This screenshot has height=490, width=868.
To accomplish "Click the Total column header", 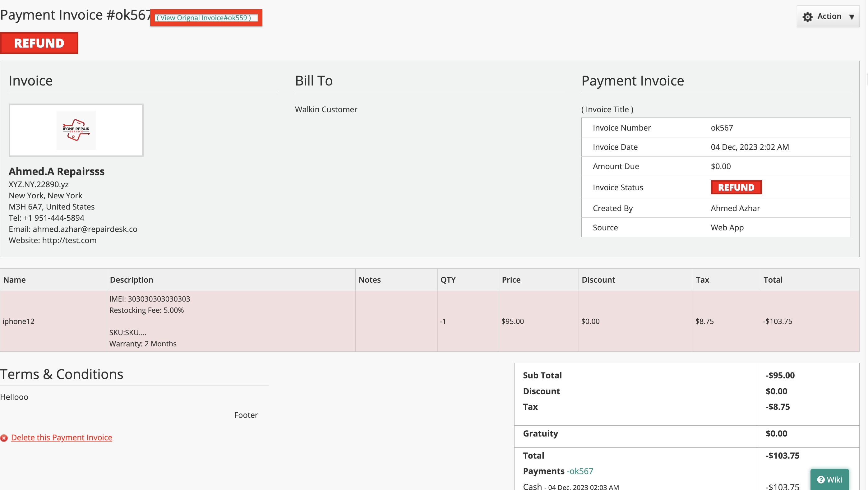I will (773, 280).
